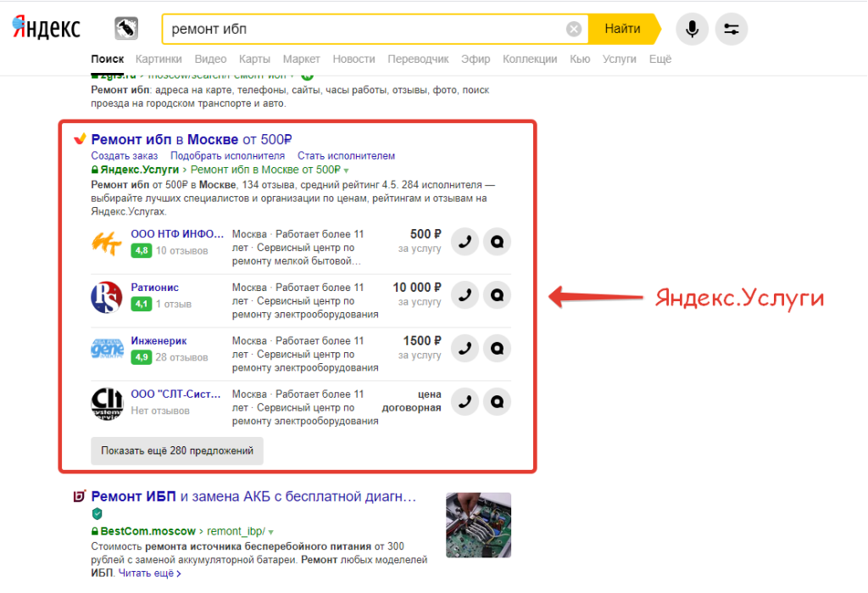Open the Ещё more menu
868x593 pixels.
tap(659, 59)
